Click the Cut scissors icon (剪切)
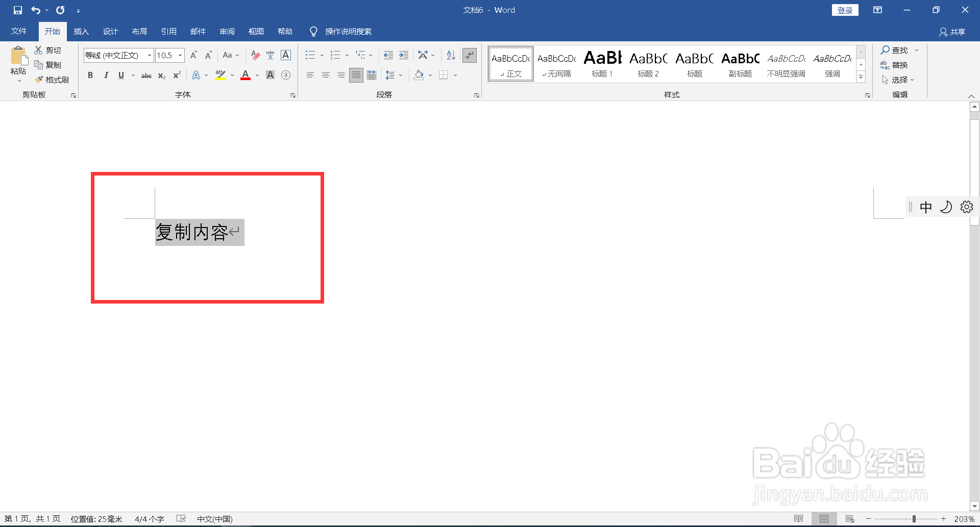 click(48, 50)
